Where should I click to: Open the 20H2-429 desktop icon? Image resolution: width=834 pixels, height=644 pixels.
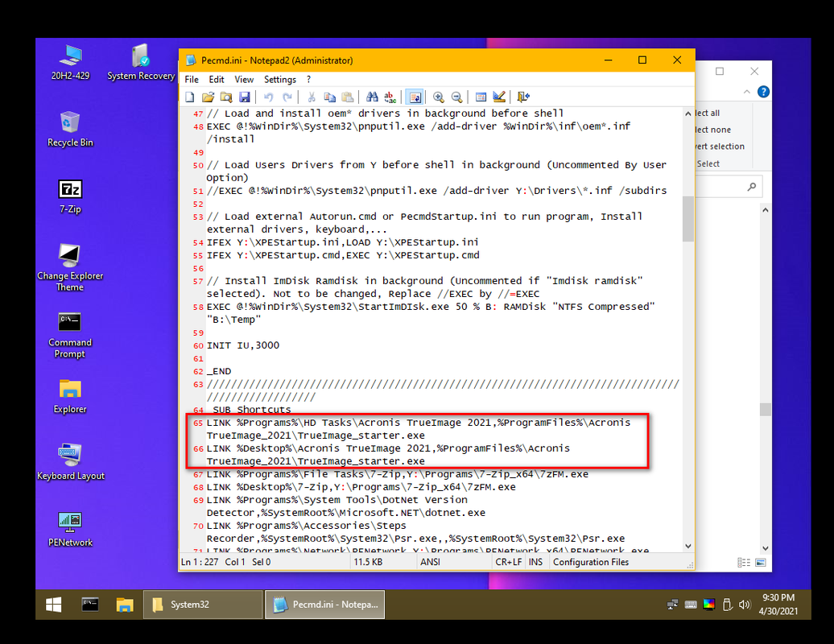pyautogui.click(x=70, y=63)
